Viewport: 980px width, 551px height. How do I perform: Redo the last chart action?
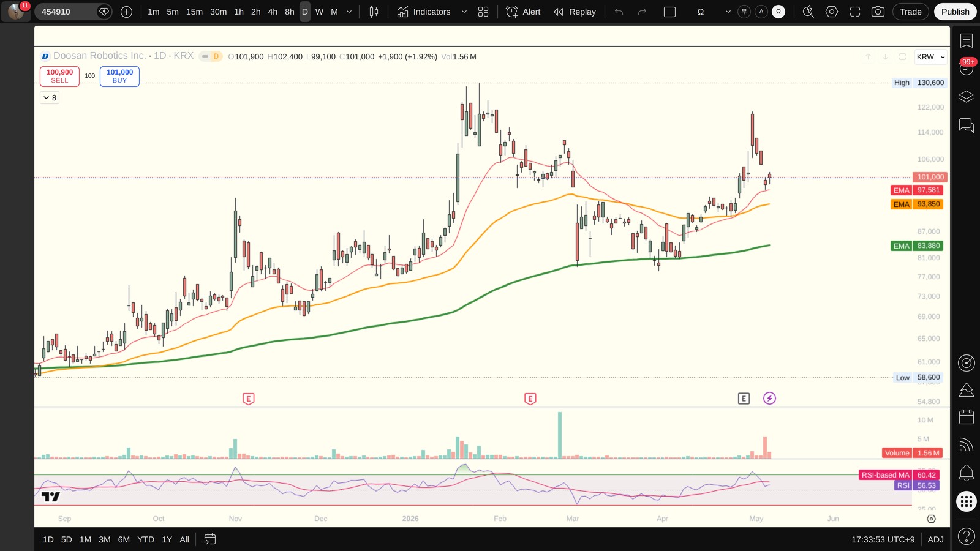(x=642, y=12)
